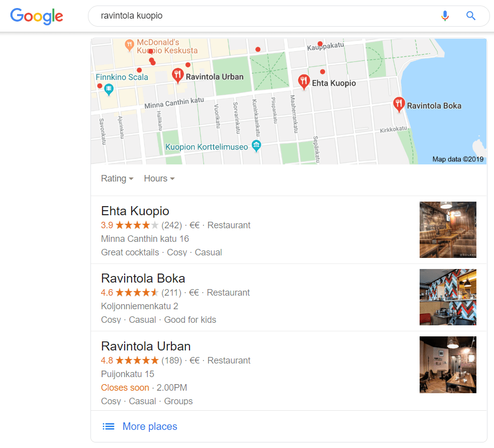Click Cosy · Casual · Groups tags

point(147,401)
